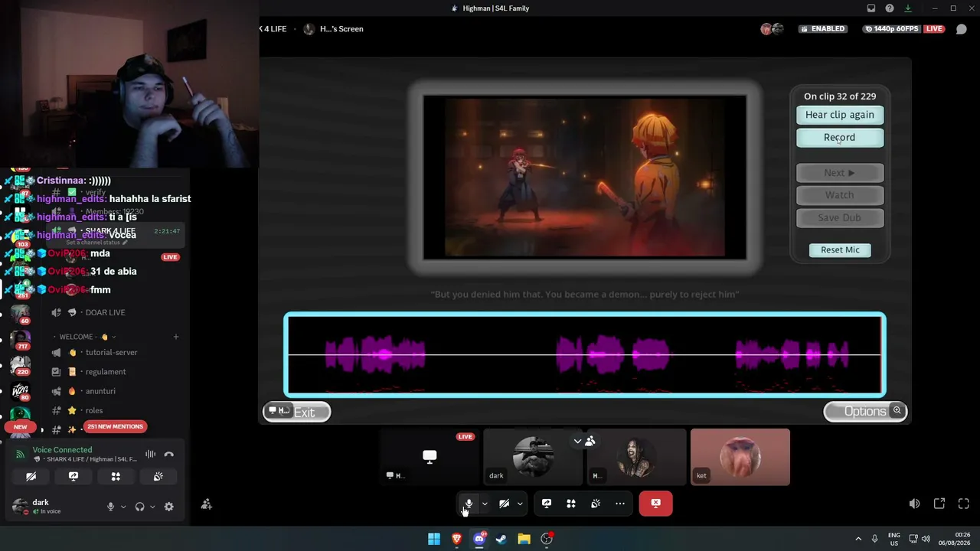The image size is (980, 551).
Task: Select ket's participant tile
Action: pyautogui.click(x=740, y=457)
